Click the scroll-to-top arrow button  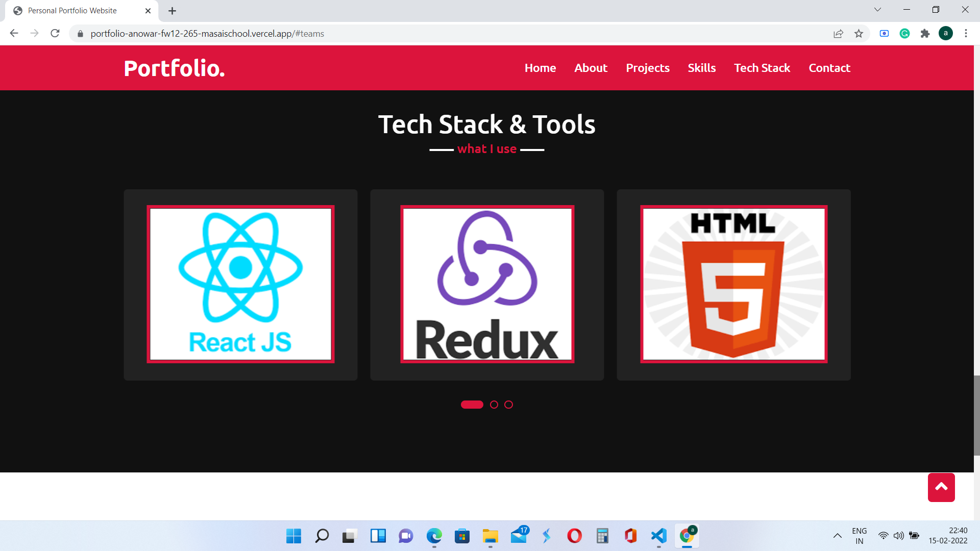941,487
